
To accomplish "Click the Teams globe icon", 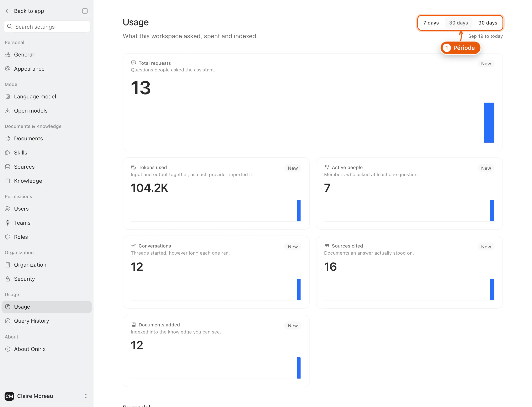I will coord(8,223).
